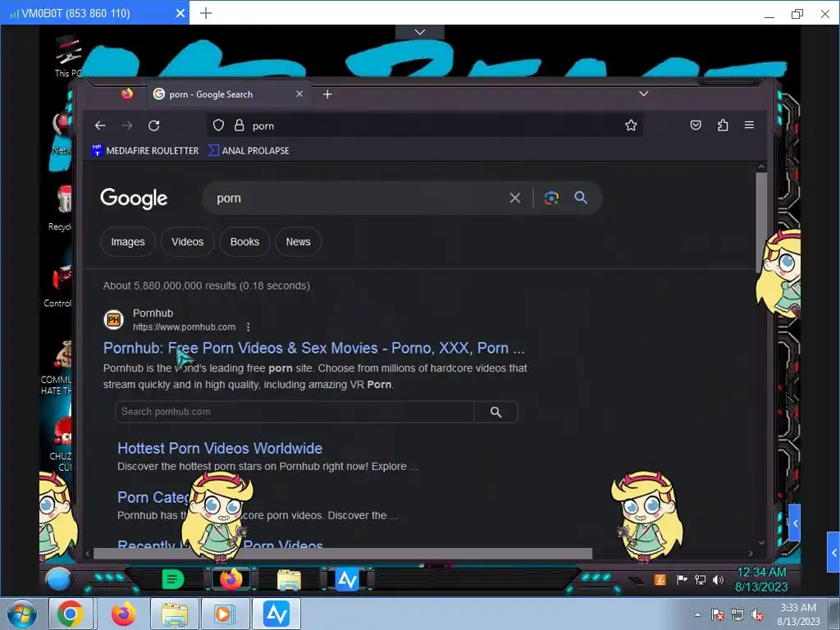Viewport: 840px width, 630px height.
Task: Click flag icon in inner VM tray
Action: [682, 580]
